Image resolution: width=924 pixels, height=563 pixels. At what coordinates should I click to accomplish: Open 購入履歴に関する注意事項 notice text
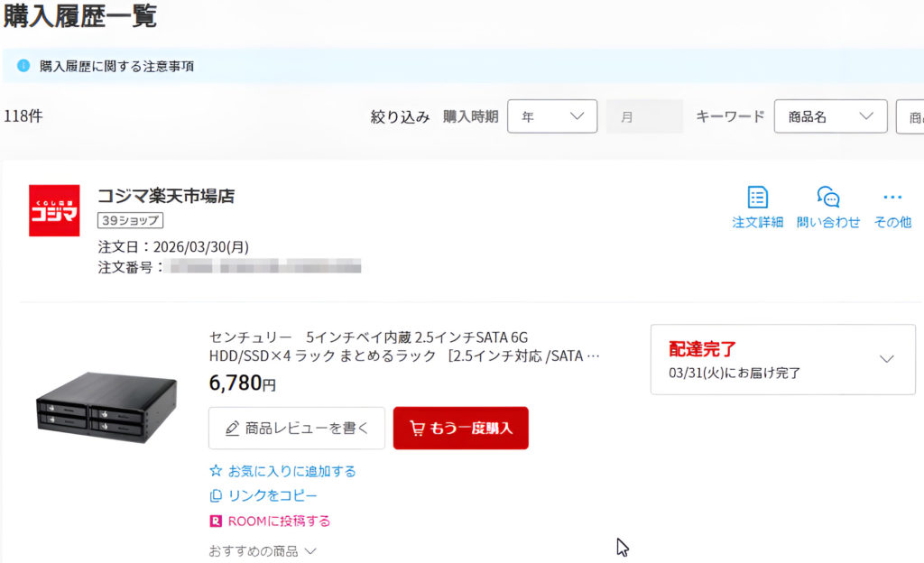tap(116, 67)
